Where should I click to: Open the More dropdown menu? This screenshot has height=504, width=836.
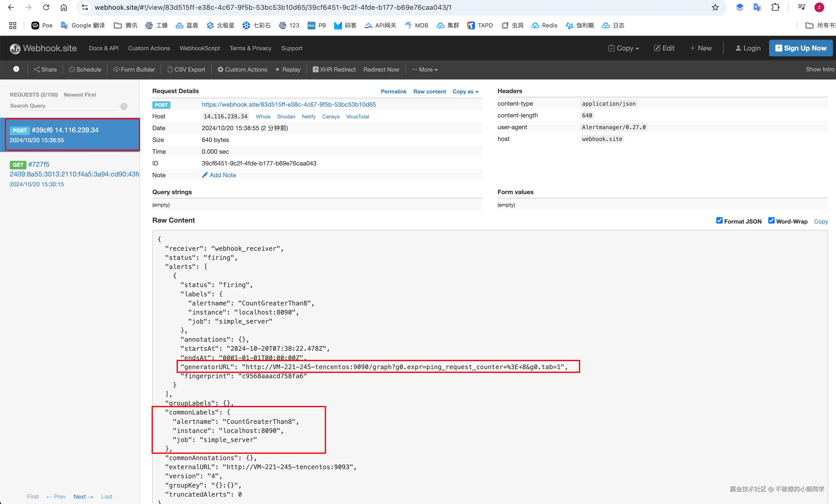tap(424, 70)
